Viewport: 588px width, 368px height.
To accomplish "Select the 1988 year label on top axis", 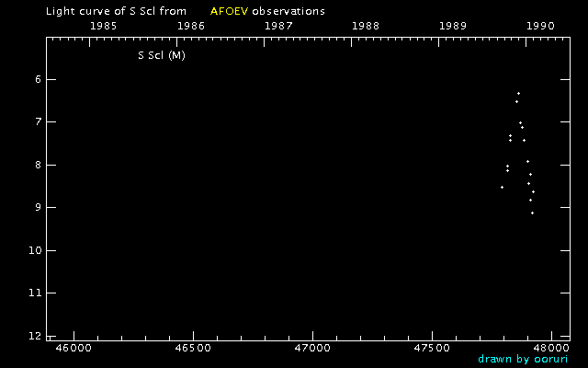I will pyautogui.click(x=366, y=26).
